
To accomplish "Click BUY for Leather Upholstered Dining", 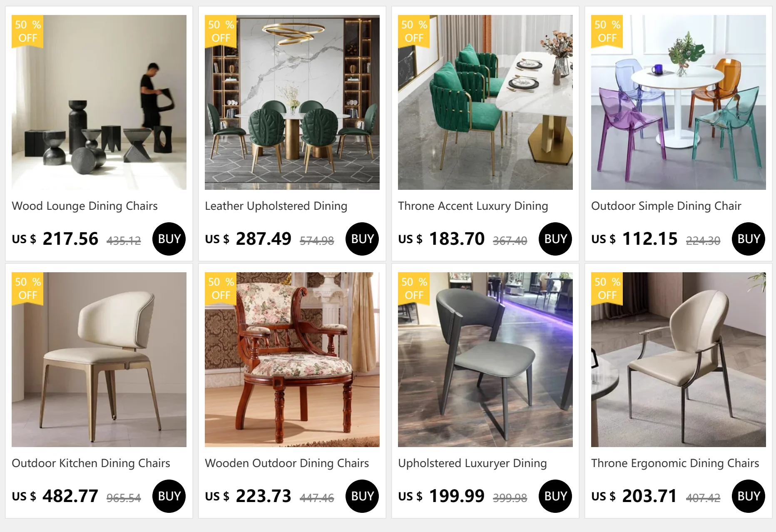I will 362,239.
